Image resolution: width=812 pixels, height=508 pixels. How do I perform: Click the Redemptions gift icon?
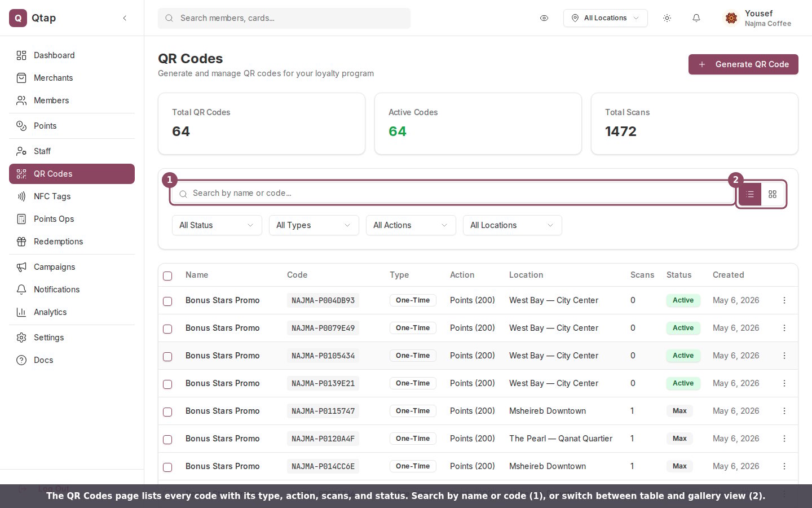21,242
